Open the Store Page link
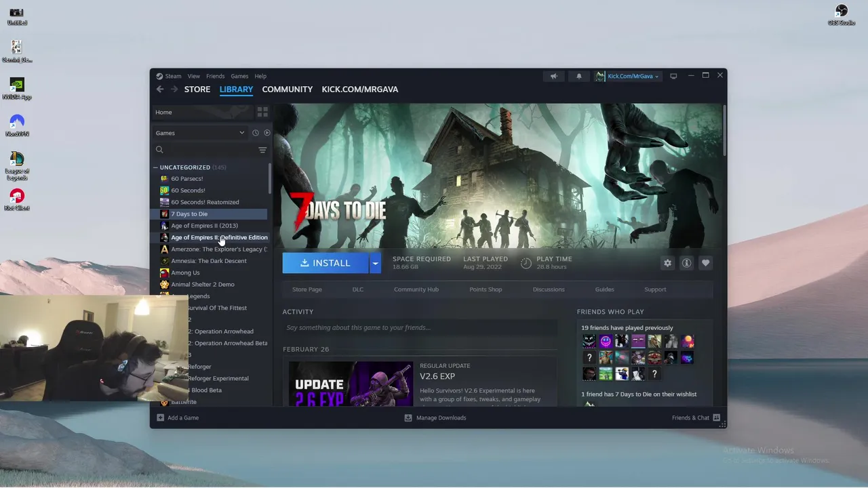The width and height of the screenshot is (868, 488). click(x=307, y=289)
